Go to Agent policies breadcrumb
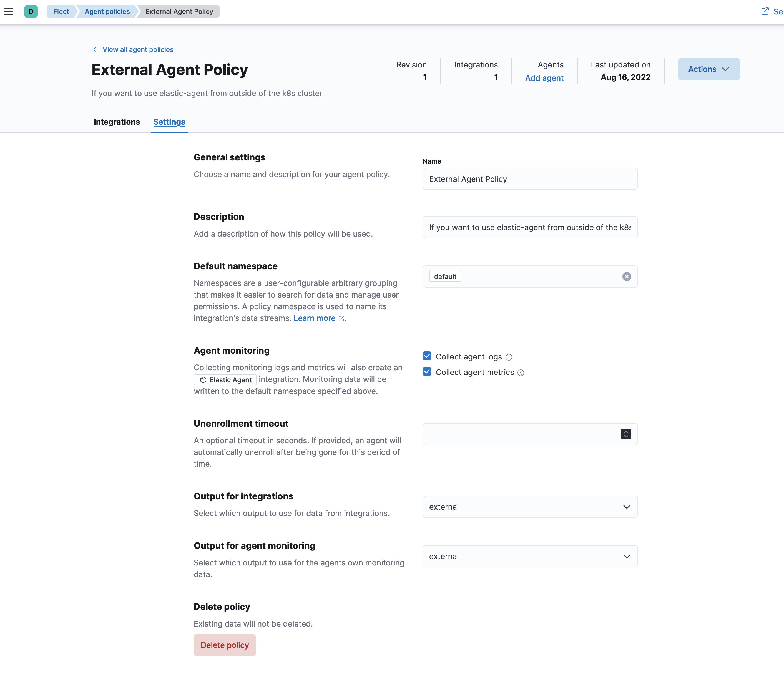Image resolution: width=784 pixels, height=674 pixels. [107, 11]
